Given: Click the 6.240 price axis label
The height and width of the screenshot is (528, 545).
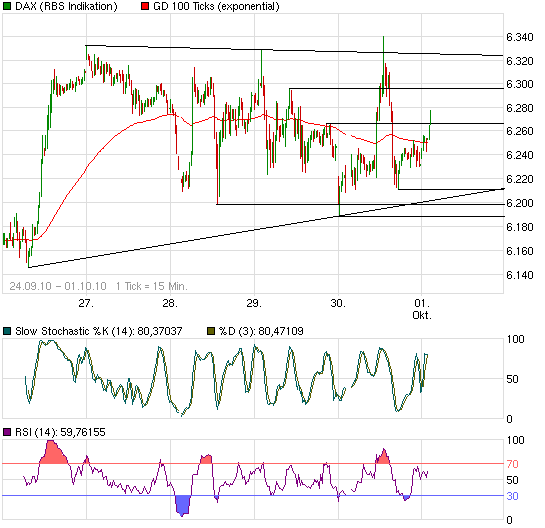Looking at the screenshot, I should tap(520, 155).
